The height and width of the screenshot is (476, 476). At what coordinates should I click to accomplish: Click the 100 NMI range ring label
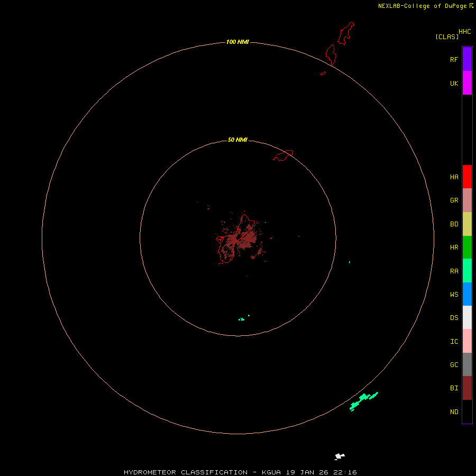[x=237, y=42]
